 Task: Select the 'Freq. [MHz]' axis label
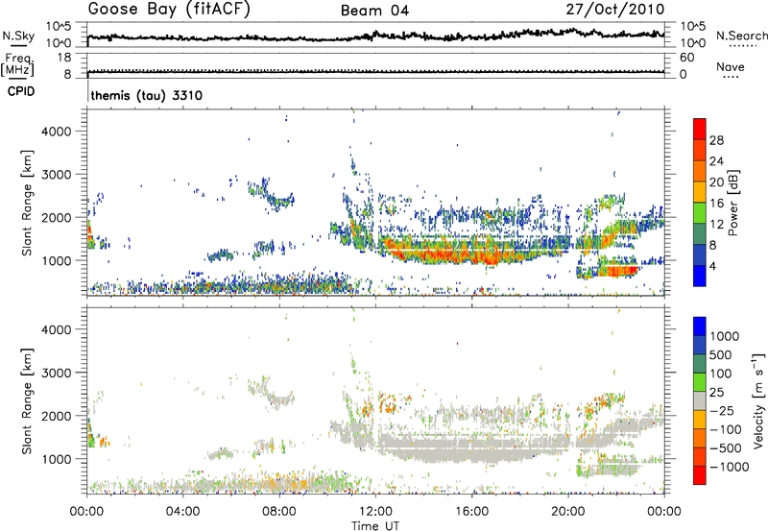17,64
